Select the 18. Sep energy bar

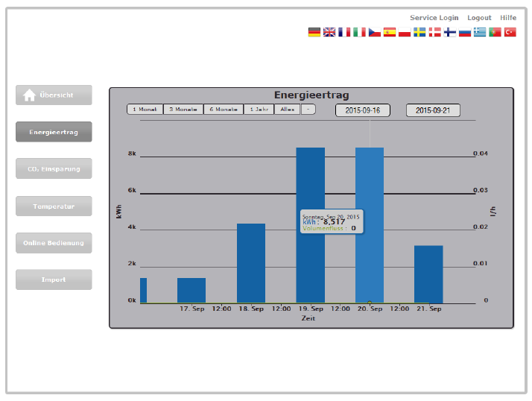pyautogui.click(x=251, y=263)
